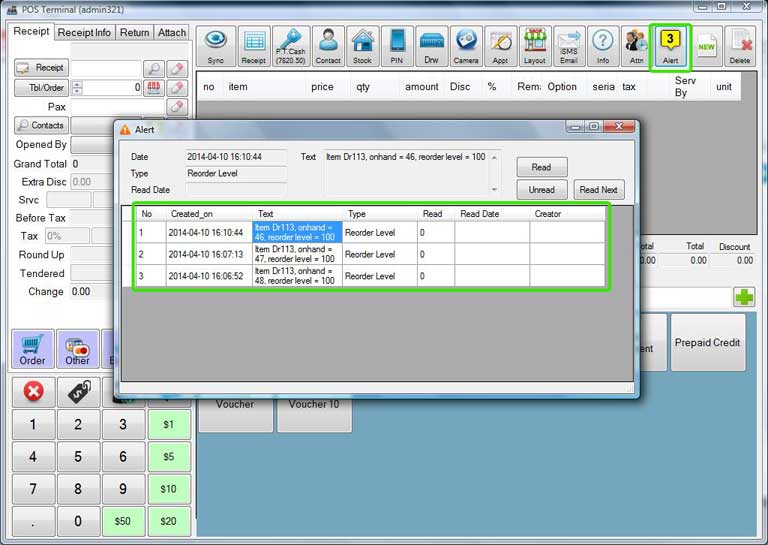Click the Other payment cards button
This screenshot has width=768, height=545.
coord(77,349)
